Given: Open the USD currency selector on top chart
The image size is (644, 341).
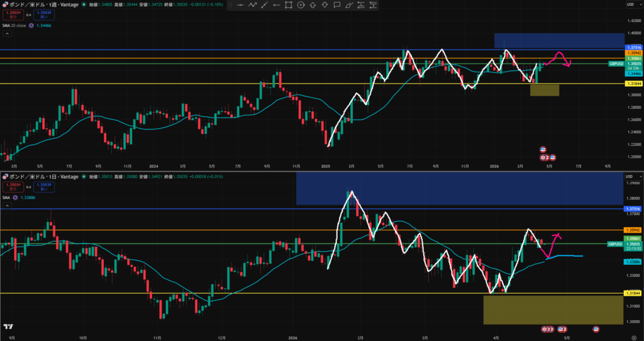Looking at the screenshot, I should tap(630, 4).
